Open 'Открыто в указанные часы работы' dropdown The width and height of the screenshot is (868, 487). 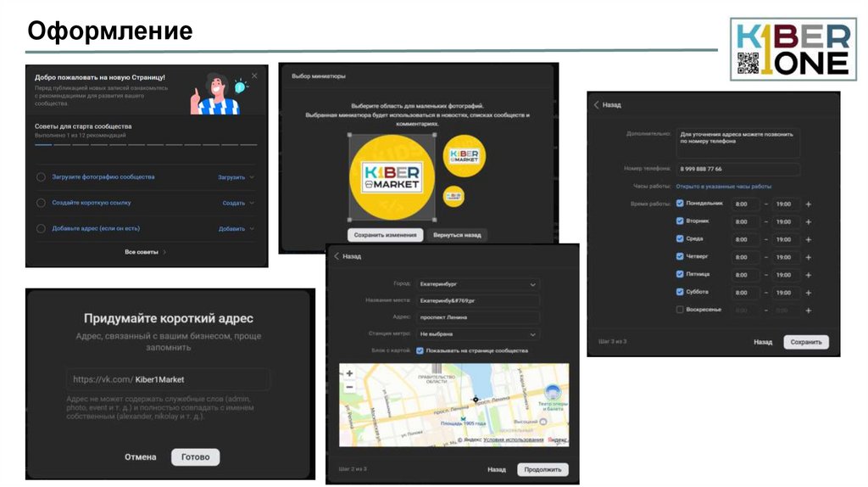(724, 187)
